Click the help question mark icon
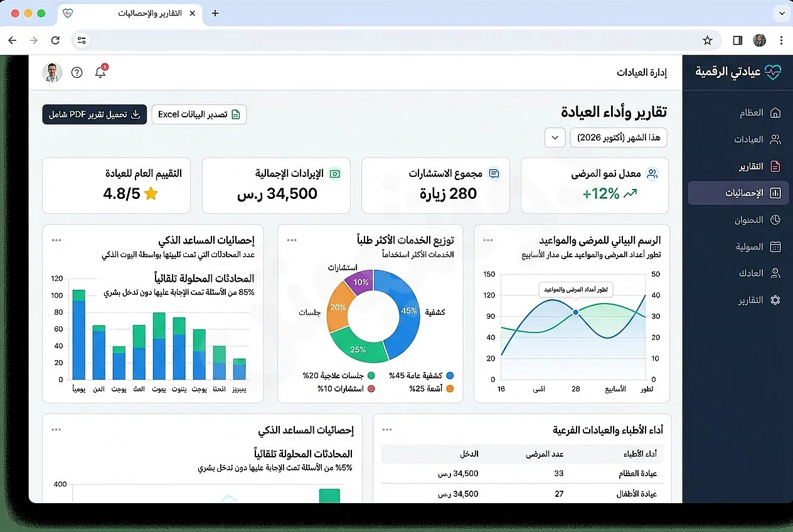Viewport: 793px width, 532px height. [x=77, y=72]
